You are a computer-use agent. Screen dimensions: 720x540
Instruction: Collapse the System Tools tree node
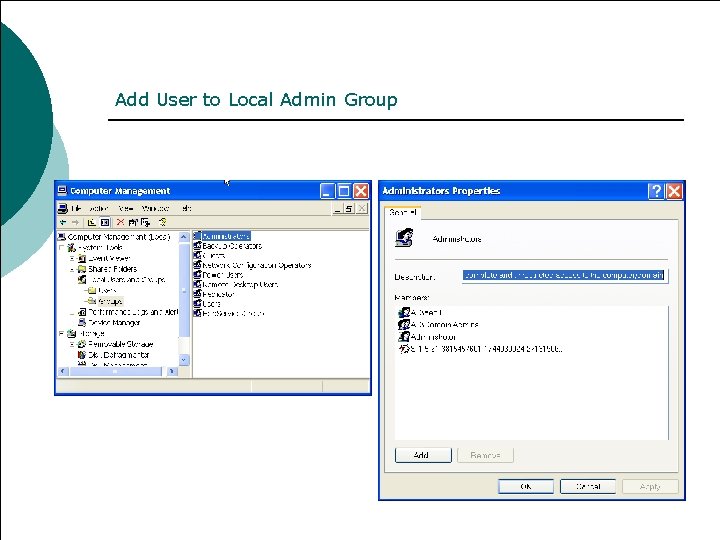(62, 248)
